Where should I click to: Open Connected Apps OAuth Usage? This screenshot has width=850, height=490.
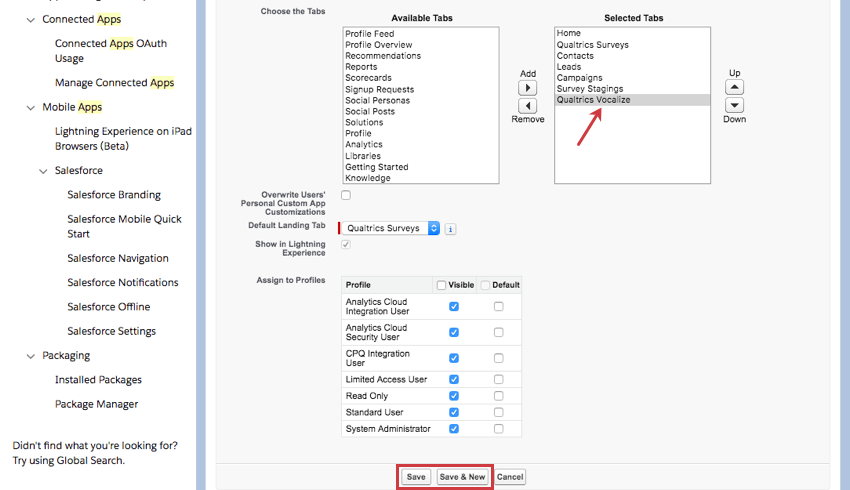tap(111, 50)
